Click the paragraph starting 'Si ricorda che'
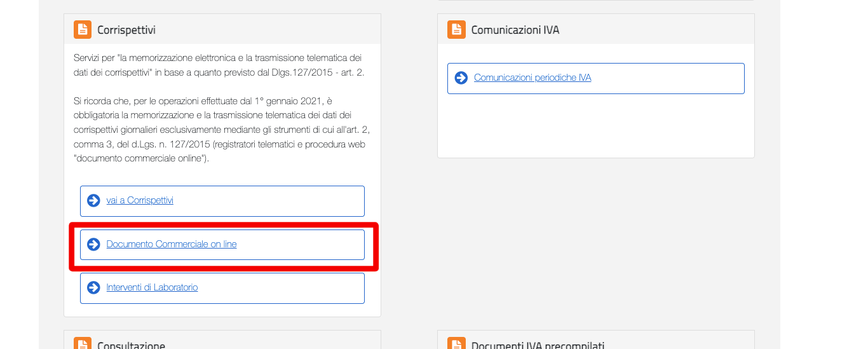The width and height of the screenshot is (868, 349). (218, 130)
